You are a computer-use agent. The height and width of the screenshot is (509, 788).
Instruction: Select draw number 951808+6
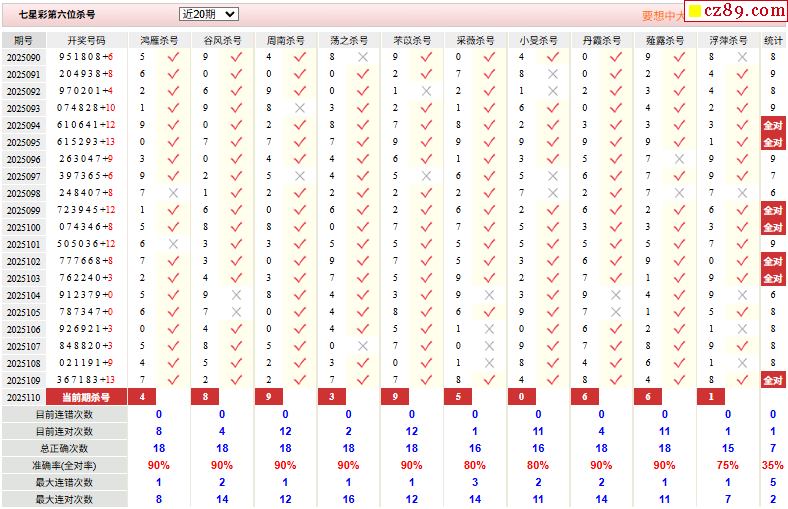pyautogui.click(x=86, y=57)
